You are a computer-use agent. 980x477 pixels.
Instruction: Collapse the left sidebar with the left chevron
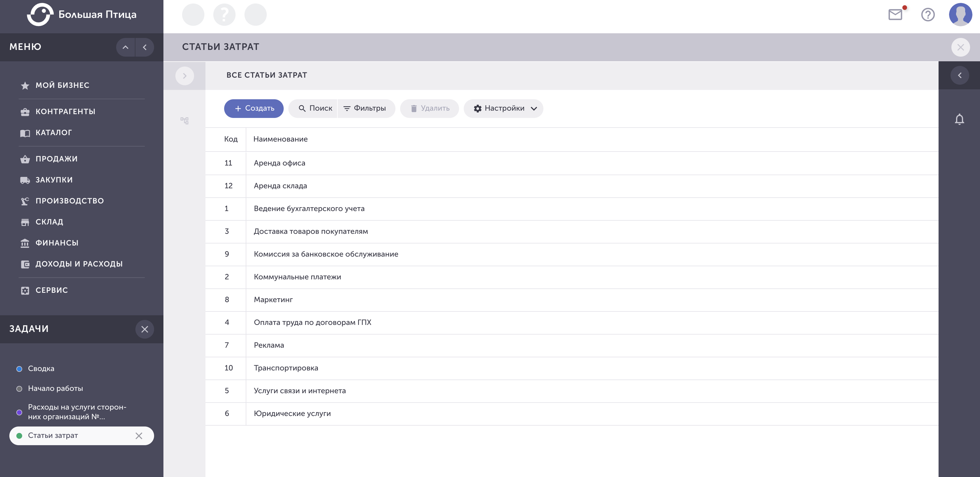[144, 47]
